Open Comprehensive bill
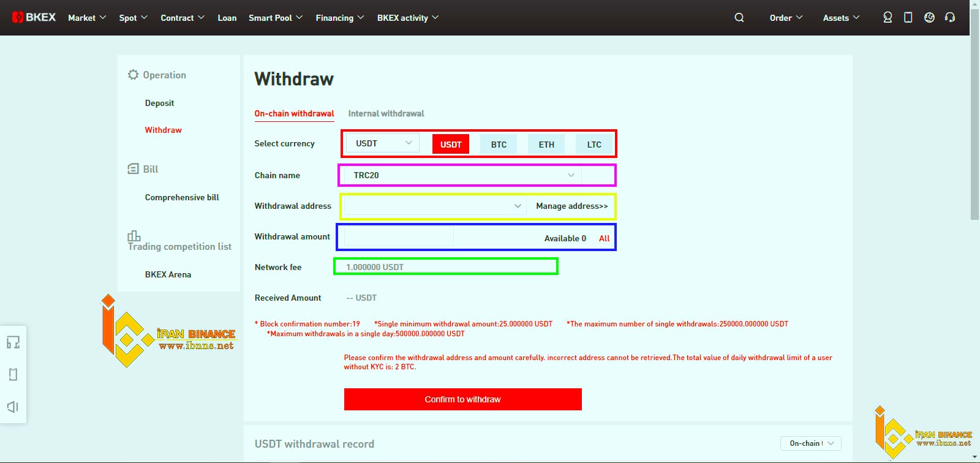 click(x=182, y=197)
